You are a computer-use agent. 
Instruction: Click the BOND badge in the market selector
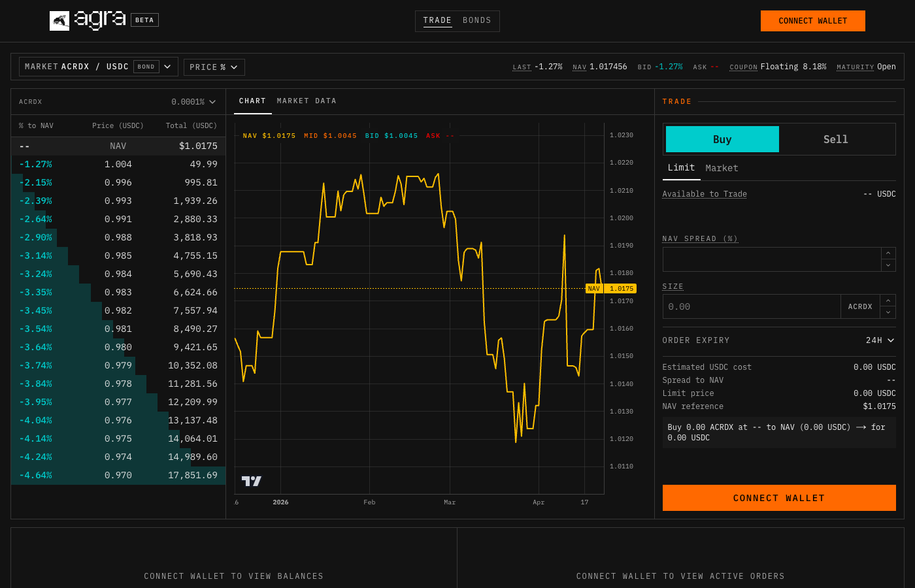146,66
